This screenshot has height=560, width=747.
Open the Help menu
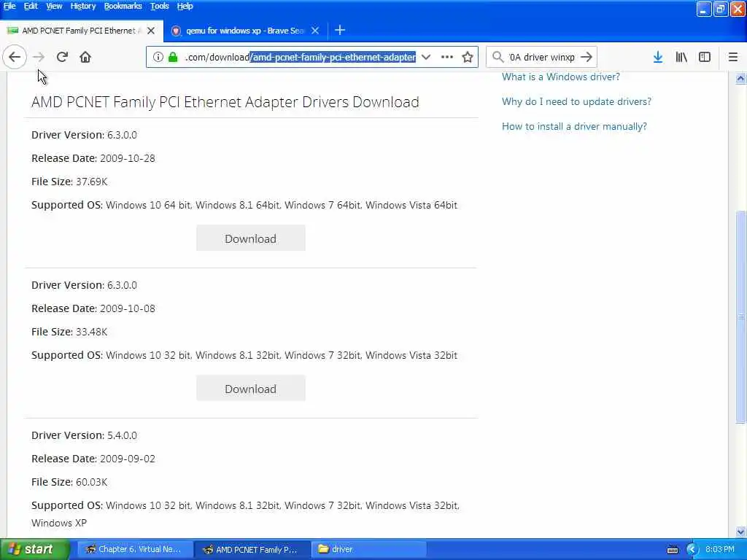click(185, 6)
